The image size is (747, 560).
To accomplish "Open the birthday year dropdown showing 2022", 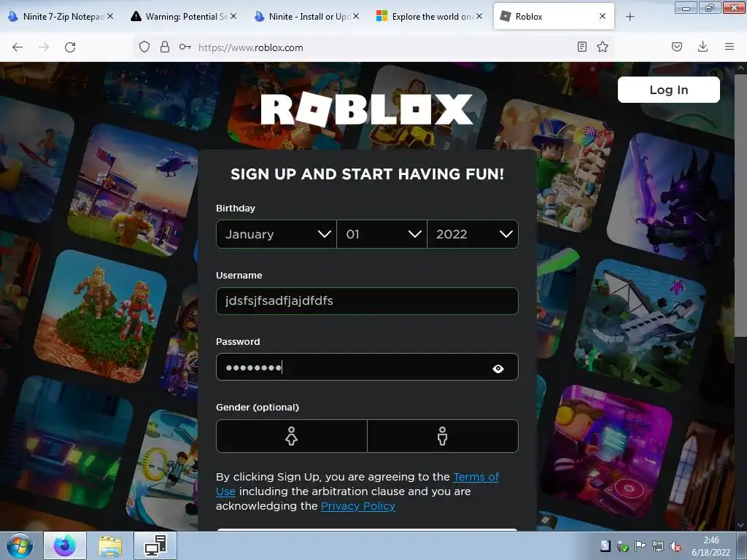I will [x=473, y=234].
